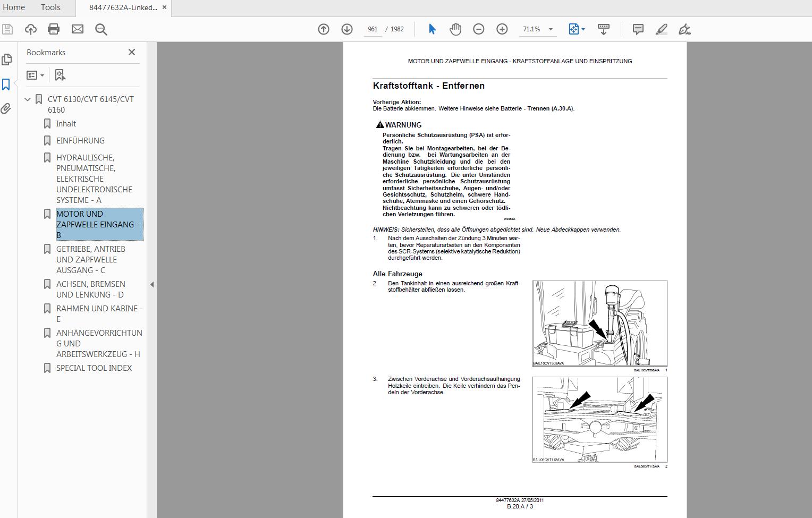Open the zoom percentage dropdown
Screen dimensions: 812x518
(x=551, y=29)
